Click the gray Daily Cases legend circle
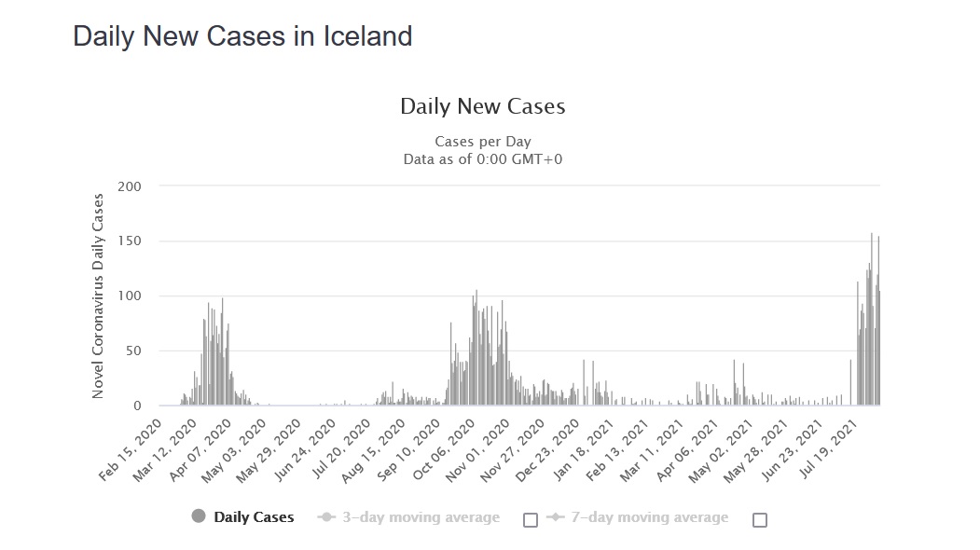 coord(199,517)
